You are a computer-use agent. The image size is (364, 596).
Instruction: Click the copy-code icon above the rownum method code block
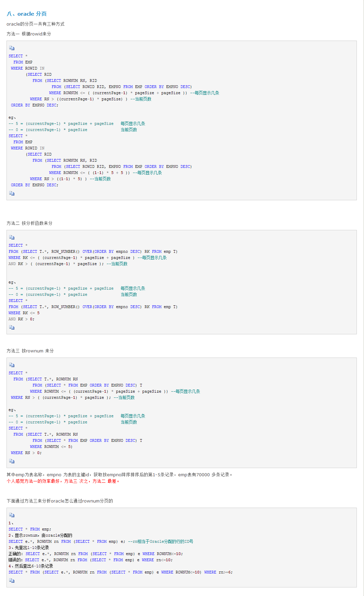12,365
